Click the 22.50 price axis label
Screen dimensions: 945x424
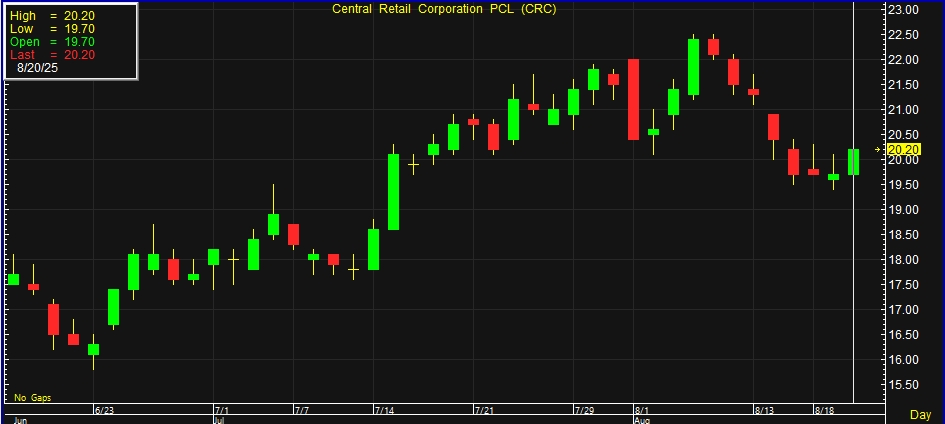pyautogui.click(x=903, y=35)
